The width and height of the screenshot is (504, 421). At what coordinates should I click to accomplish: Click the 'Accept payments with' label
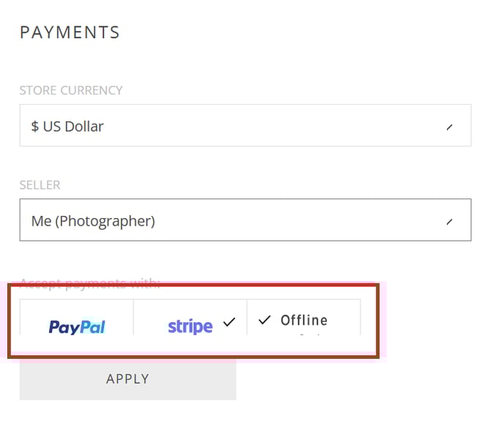click(x=89, y=283)
